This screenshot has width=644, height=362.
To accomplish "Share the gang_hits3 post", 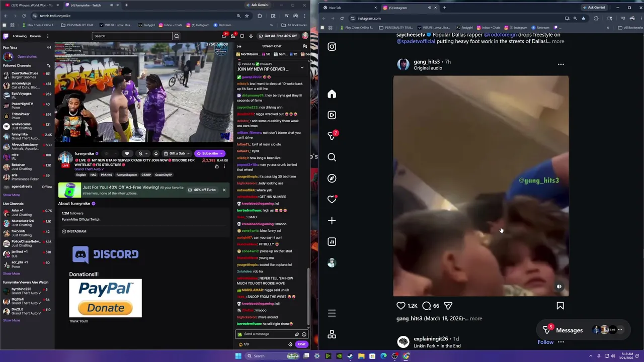I will coord(448,306).
